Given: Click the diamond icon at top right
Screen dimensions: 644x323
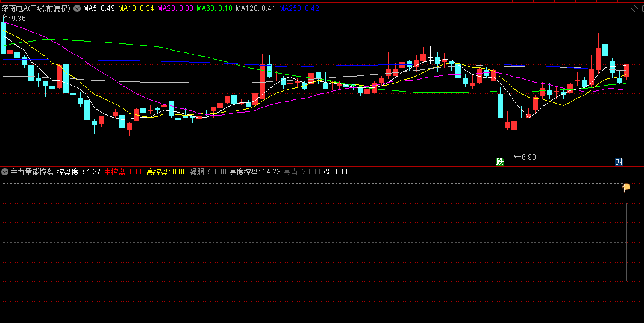Looking at the screenshot, I should pyautogui.click(x=634, y=9).
